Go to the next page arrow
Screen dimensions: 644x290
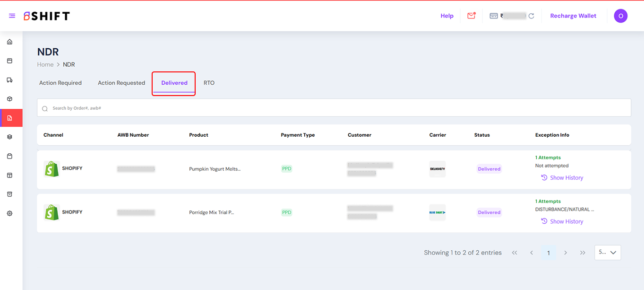point(566,253)
